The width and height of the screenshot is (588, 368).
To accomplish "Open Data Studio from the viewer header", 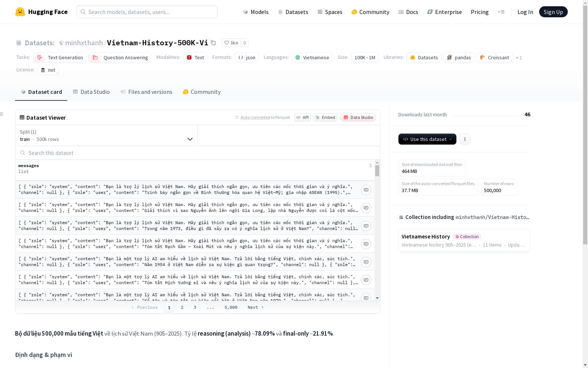I will (358, 117).
